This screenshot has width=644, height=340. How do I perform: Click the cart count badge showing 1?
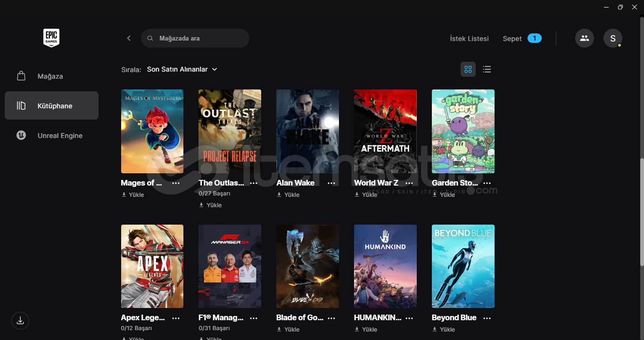click(535, 39)
